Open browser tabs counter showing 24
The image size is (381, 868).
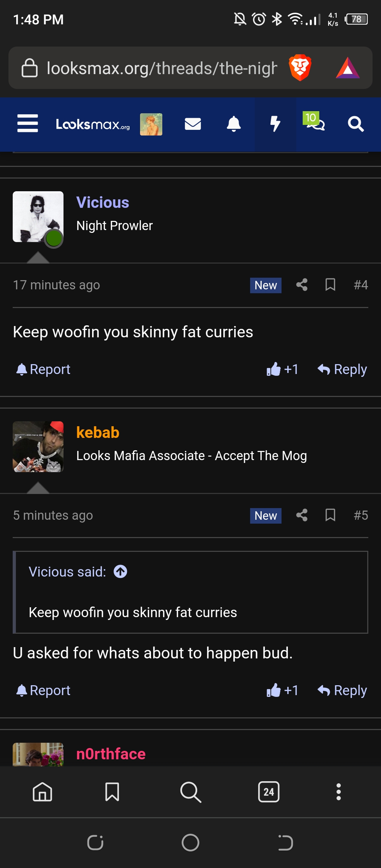(x=269, y=792)
